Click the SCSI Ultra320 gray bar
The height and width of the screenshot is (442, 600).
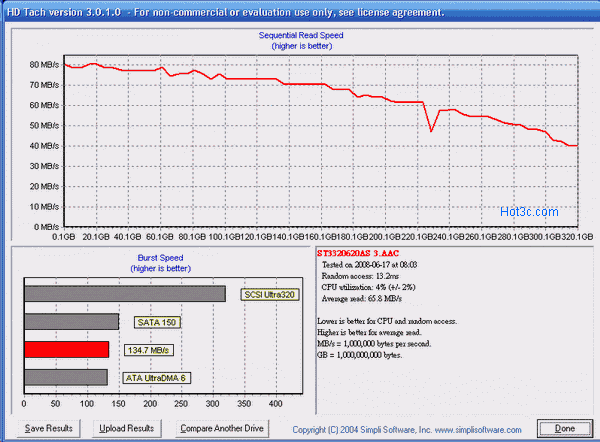[x=124, y=294]
